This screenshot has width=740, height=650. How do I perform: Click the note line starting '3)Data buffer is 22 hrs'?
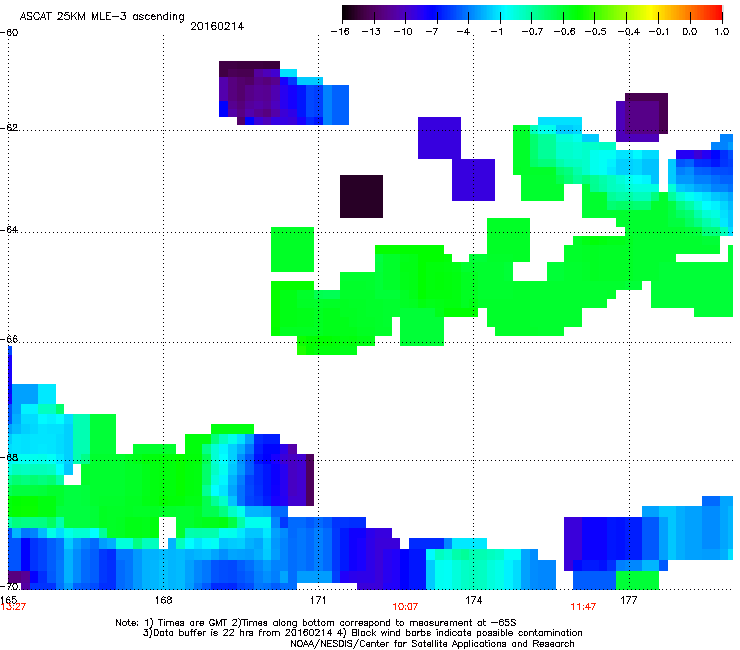point(362,633)
